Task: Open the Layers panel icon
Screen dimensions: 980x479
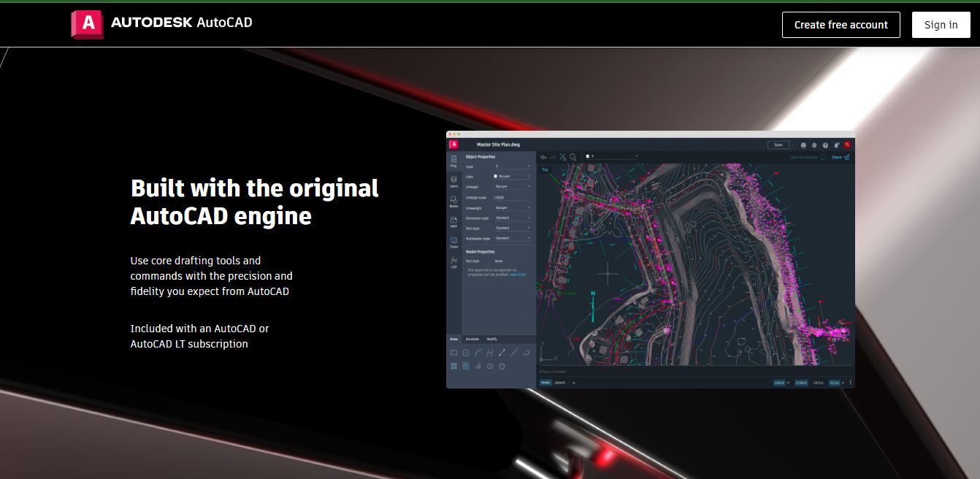Action: [x=453, y=181]
